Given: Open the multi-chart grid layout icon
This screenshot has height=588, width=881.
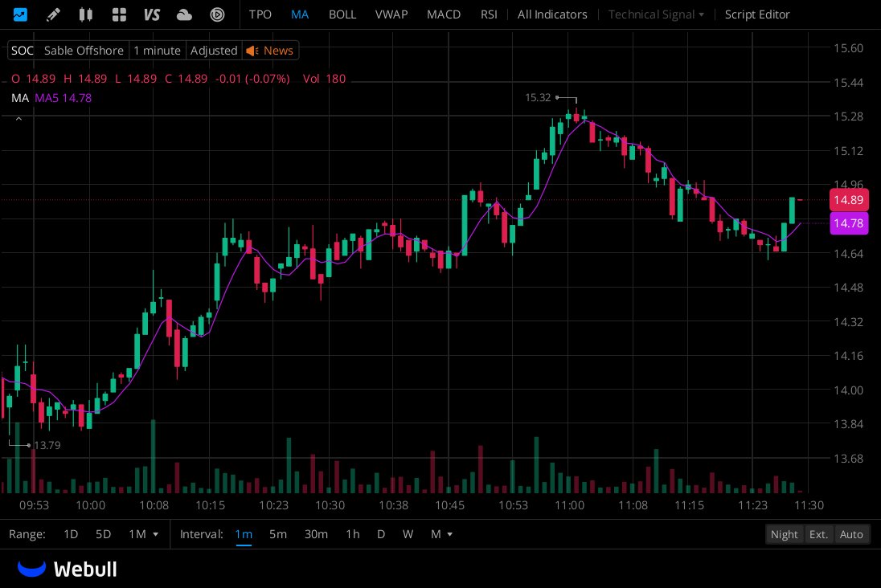Looking at the screenshot, I should click(118, 14).
